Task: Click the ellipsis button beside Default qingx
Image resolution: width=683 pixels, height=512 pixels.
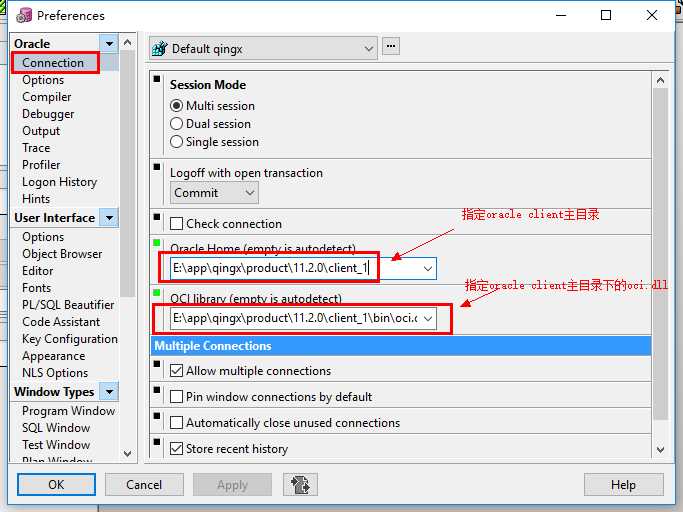Action: pyautogui.click(x=391, y=46)
